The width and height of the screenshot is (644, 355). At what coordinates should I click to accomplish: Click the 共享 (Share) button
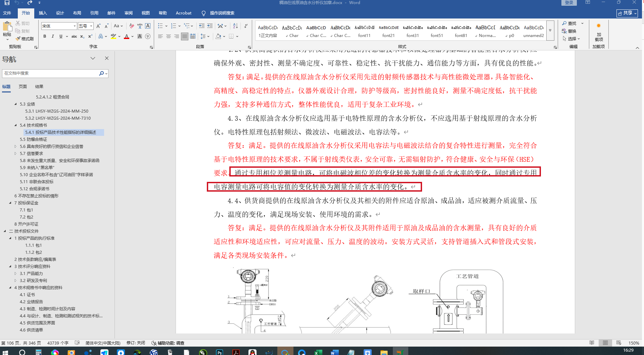click(x=627, y=13)
